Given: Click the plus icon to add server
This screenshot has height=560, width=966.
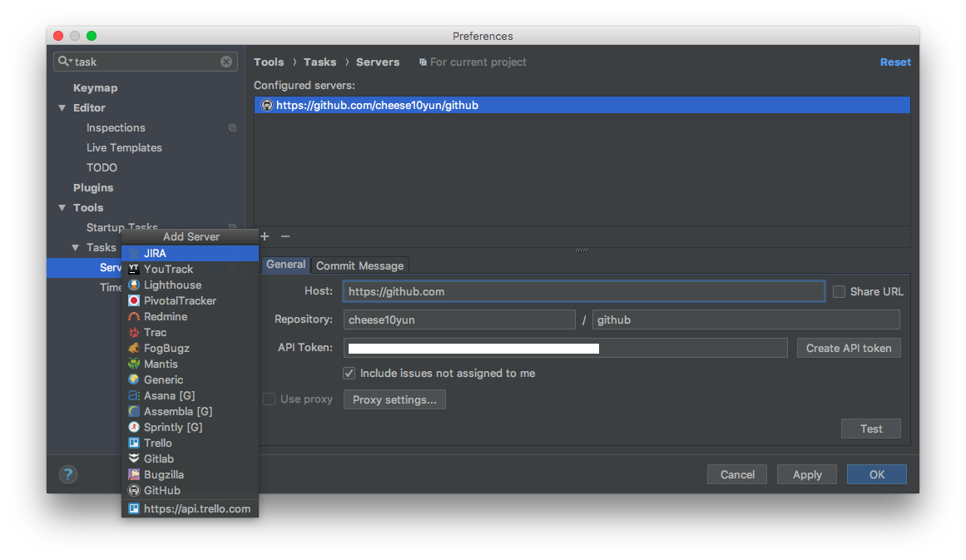Looking at the screenshot, I should pyautogui.click(x=265, y=236).
